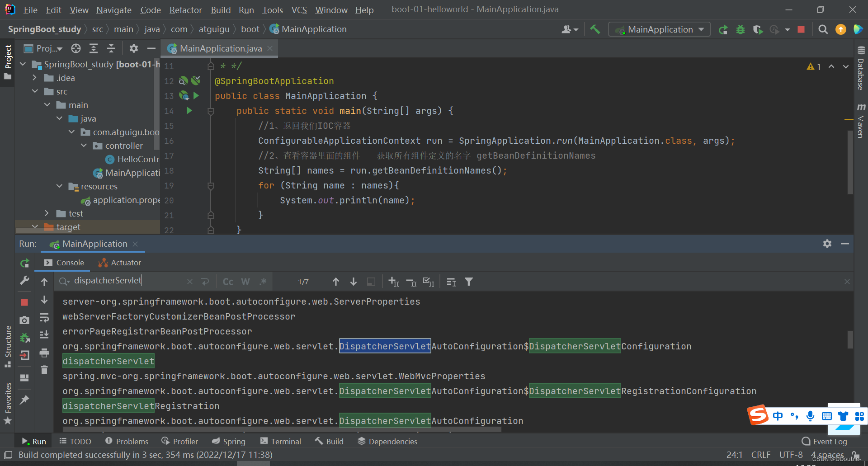
Task: Clear console with trash icon
Action: pyautogui.click(x=44, y=370)
